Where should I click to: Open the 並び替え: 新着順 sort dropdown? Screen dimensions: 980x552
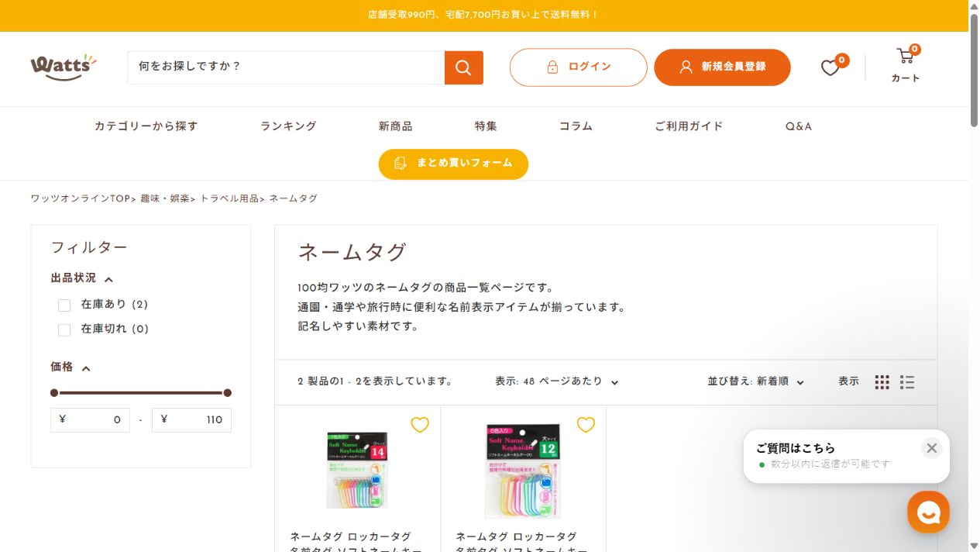[756, 381]
